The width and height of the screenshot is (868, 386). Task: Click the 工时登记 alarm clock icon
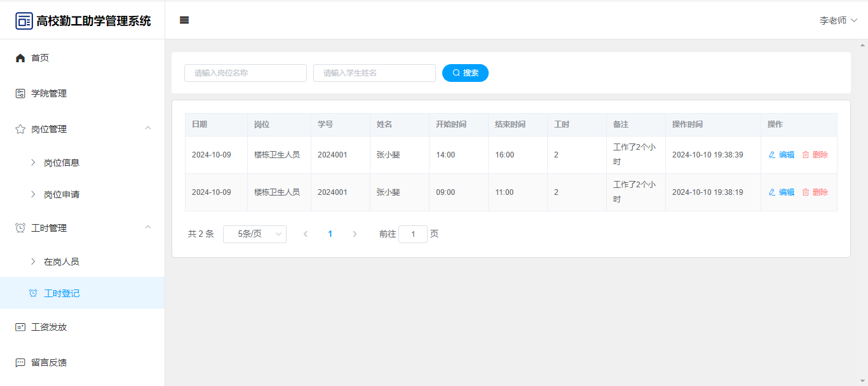[33, 293]
